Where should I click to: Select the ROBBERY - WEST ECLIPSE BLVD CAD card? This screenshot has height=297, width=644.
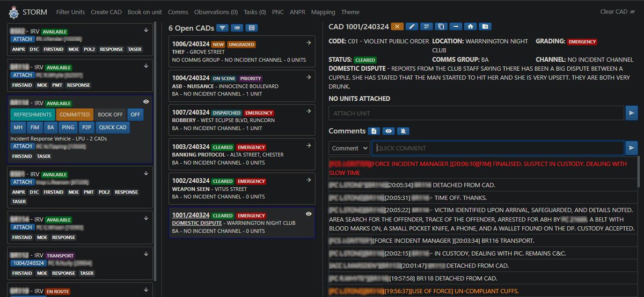click(242, 120)
